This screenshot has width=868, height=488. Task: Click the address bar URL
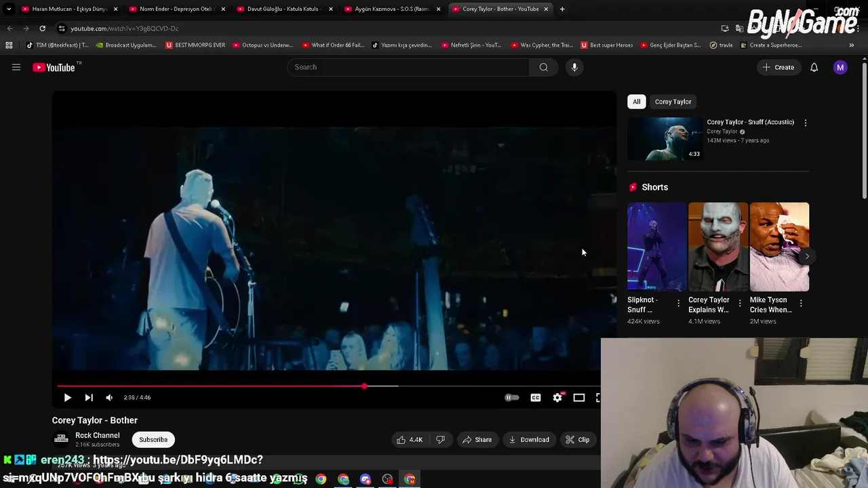(125, 28)
